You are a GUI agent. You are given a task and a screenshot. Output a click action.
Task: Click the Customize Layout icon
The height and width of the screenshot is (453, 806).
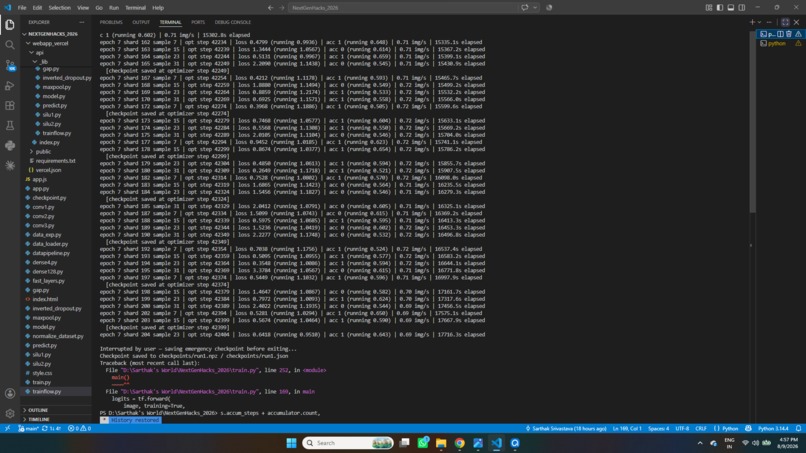tap(708, 8)
